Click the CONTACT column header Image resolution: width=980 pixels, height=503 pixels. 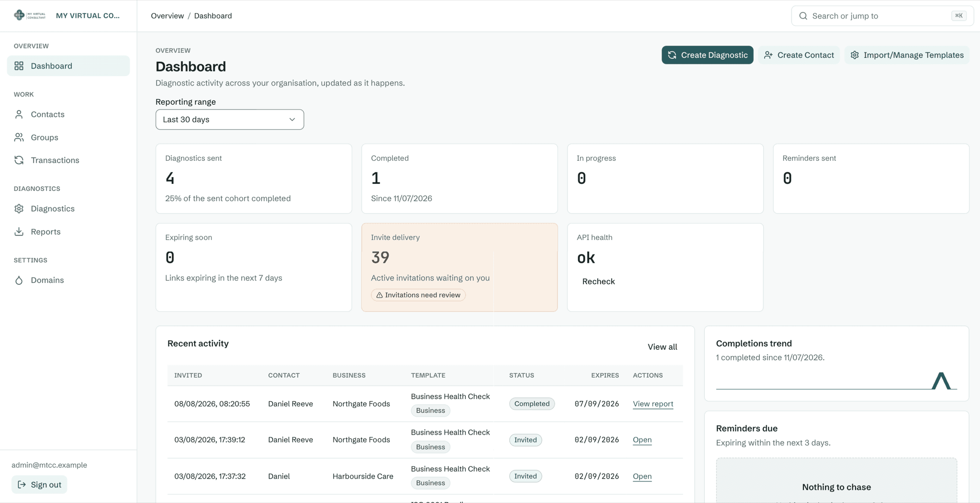284,376
